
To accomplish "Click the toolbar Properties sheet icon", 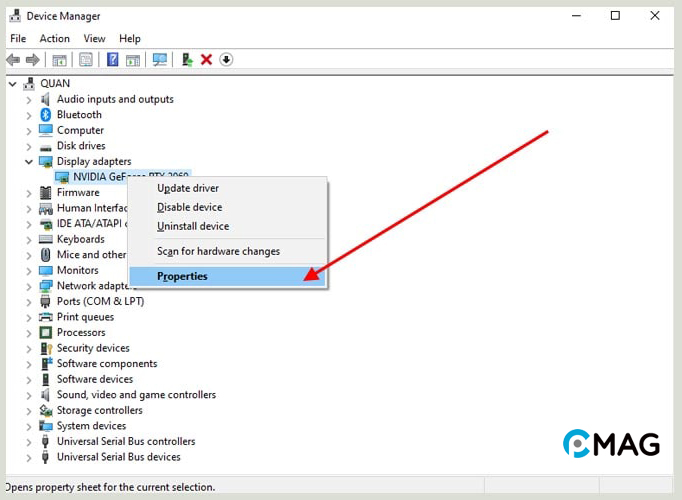I will click(x=86, y=60).
